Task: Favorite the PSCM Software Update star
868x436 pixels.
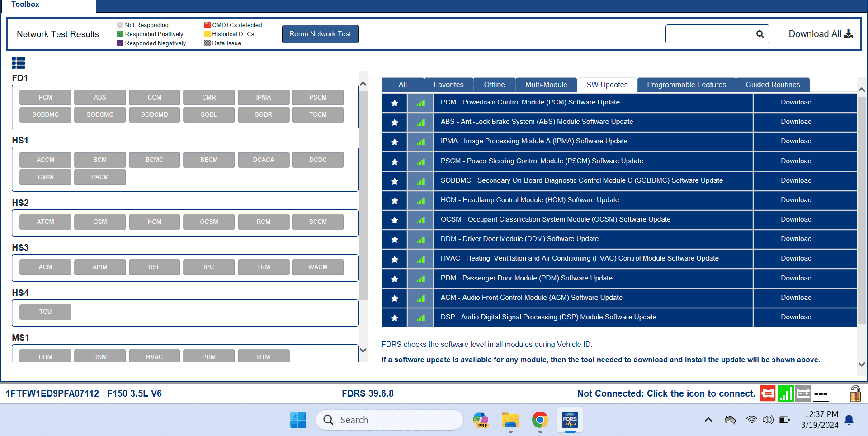Action: coord(395,161)
